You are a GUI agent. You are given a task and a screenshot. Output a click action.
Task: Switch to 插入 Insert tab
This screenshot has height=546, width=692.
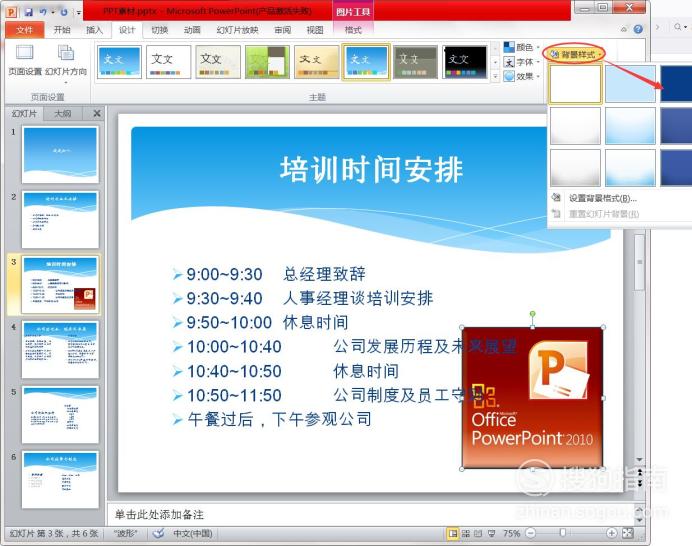pos(94,30)
